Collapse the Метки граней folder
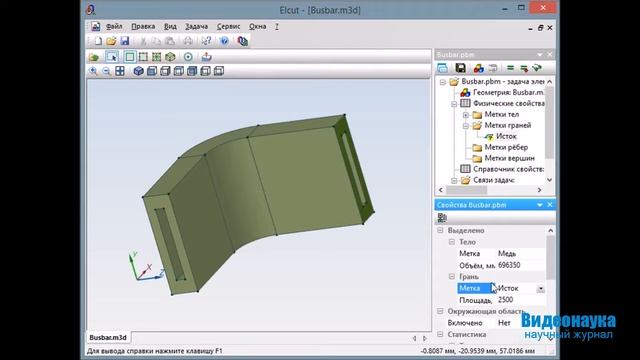 pyautogui.click(x=466, y=126)
